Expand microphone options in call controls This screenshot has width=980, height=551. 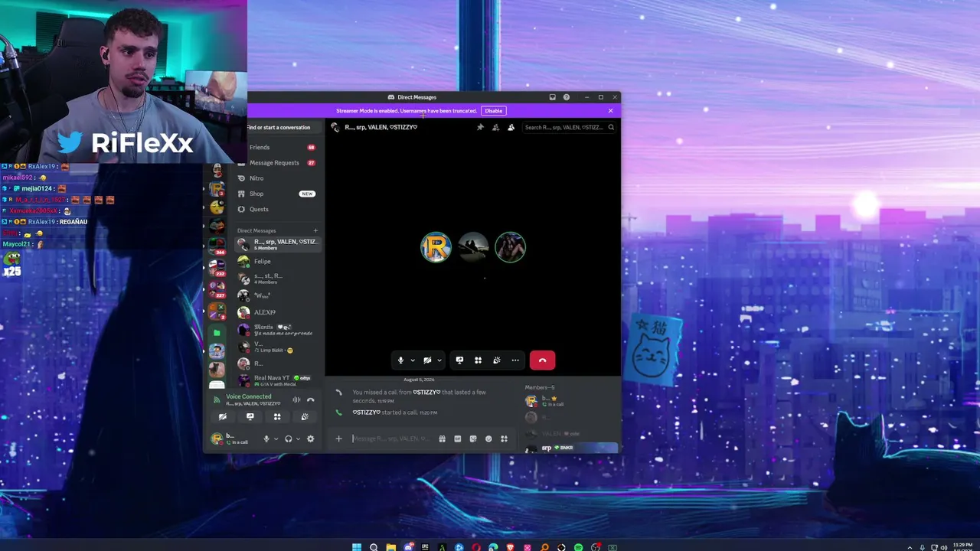click(413, 360)
